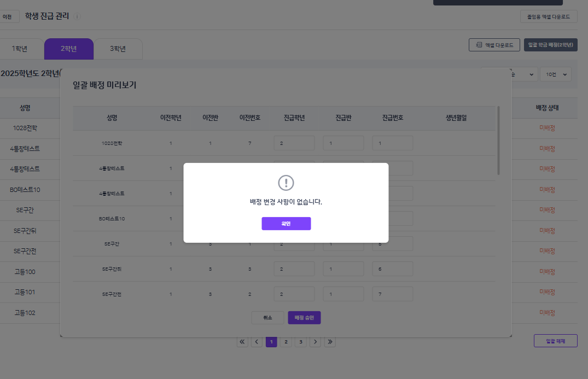
Task: Open the 10건 page-size dropdown
Action: (555, 74)
